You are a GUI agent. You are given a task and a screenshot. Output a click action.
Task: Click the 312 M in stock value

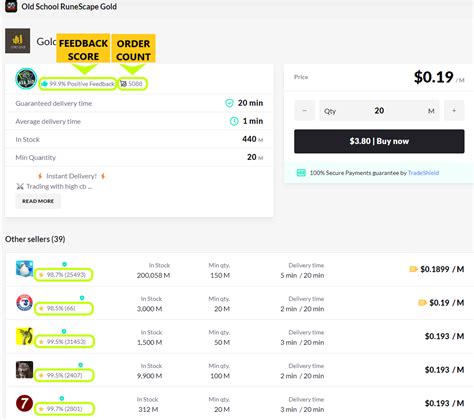tap(148, 409)
